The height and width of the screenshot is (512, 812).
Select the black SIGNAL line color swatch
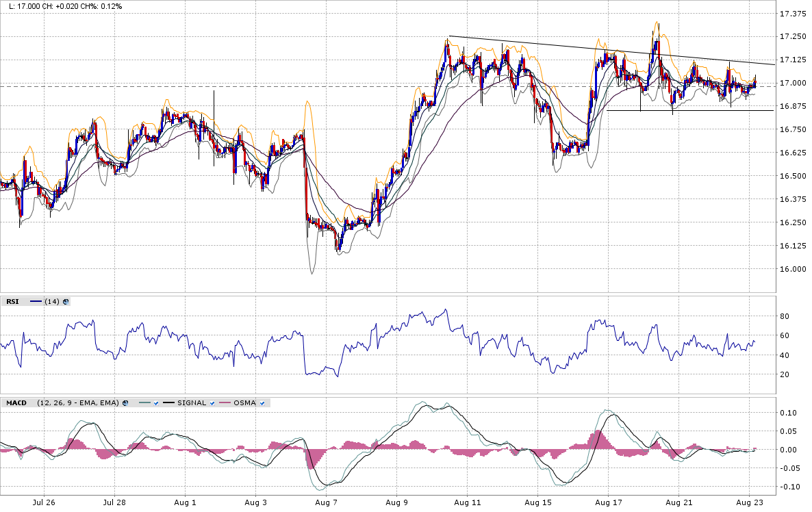tap(168, 403)
